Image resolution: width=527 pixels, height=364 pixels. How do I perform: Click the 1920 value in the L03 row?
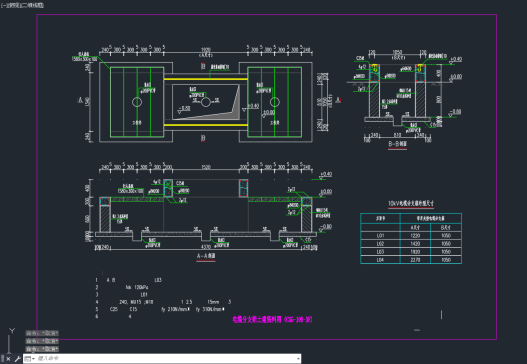pyautogui.click(x=415, y=252)
